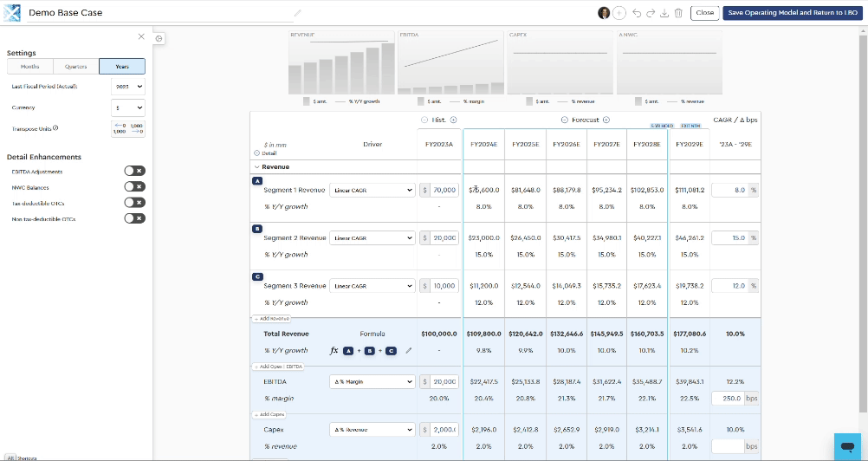Click Save Operating Model and Return to LBO

tap(792, 13)
